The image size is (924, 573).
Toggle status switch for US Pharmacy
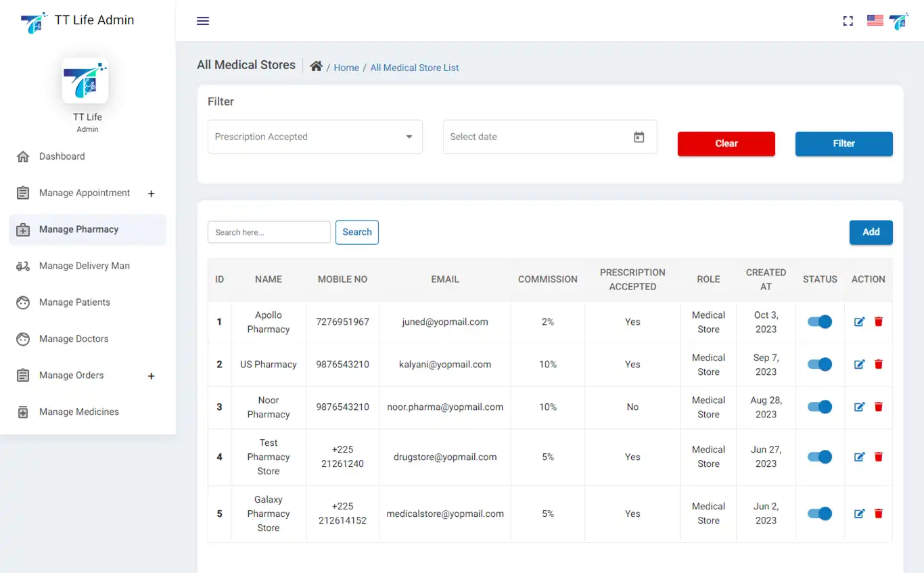(x=820, y=365)
